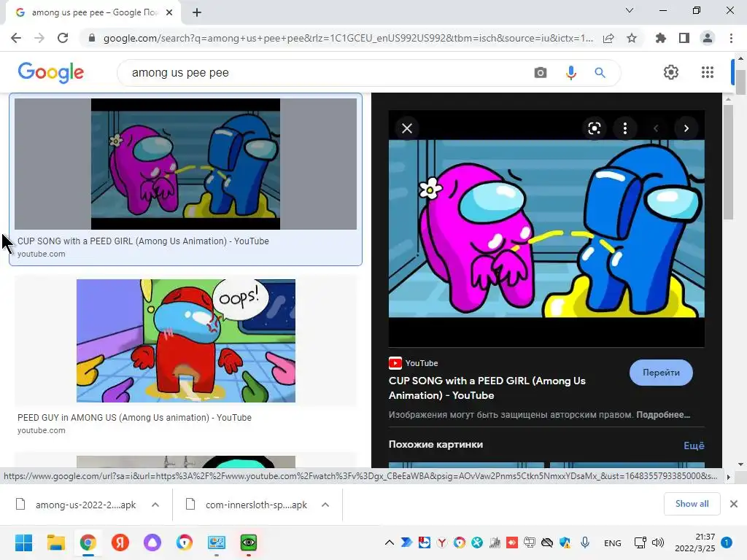Click the volume speaker tray icon
747x560 pixels.
pyautogui.click(x=658, y=542)
